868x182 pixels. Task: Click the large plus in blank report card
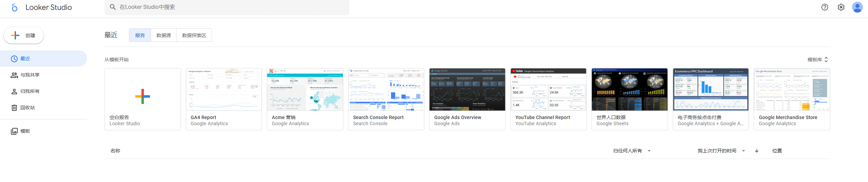pyautogui.click(x=143, y=96)
